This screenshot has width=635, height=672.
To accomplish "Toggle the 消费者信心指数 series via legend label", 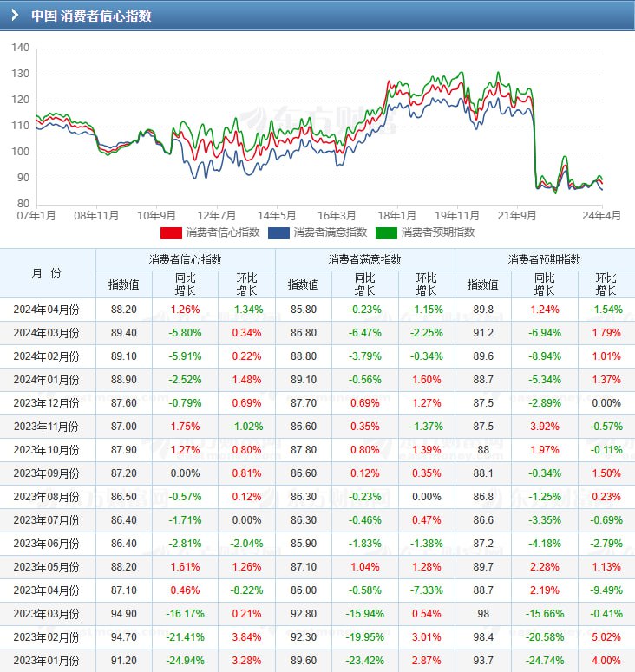I will [222, 232].
